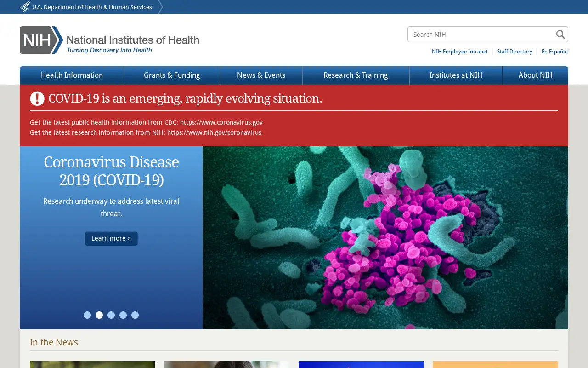Screen dimensions: 588x368
Task: Open the News & Events menu
Action: pyautogui.click(x=261, y=75)
